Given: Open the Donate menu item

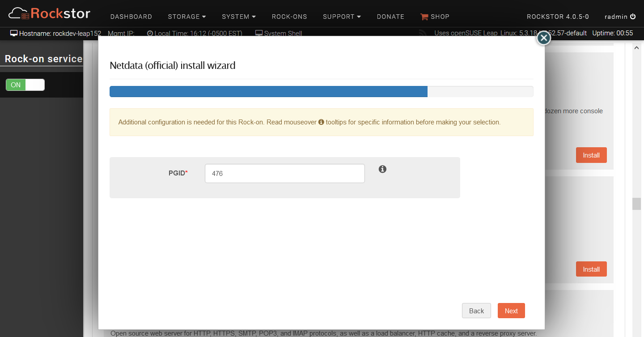Looking at the screenshot, I should click(x=390, y=17).
